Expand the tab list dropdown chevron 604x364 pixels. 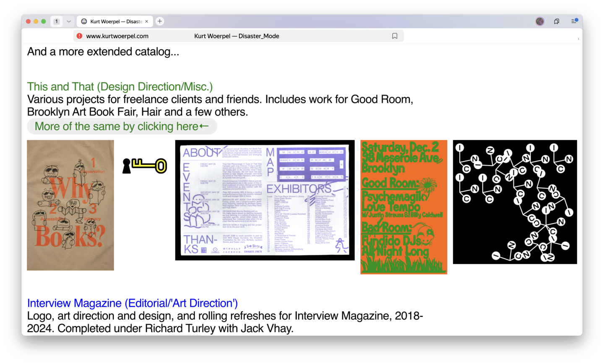click(69, 21)
